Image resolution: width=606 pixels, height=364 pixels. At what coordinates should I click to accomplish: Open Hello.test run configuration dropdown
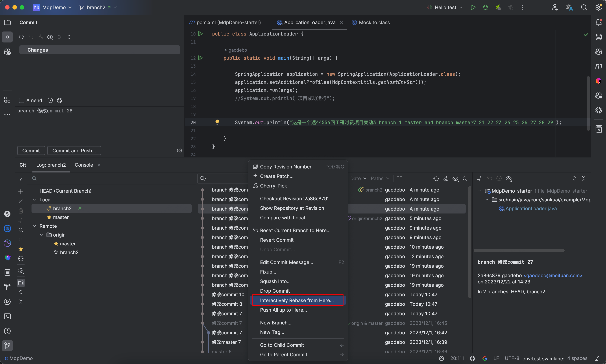(x=445, y=7)
